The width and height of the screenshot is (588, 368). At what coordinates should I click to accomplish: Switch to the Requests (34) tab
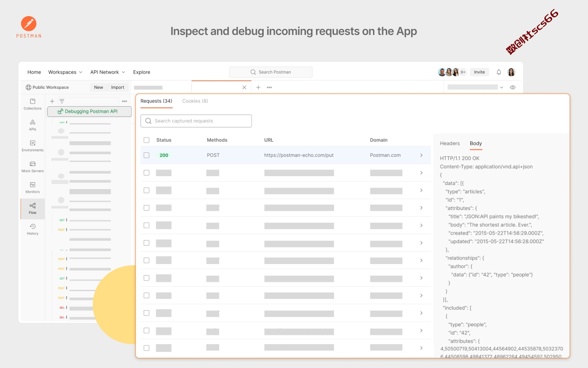(x=156, y=101)
